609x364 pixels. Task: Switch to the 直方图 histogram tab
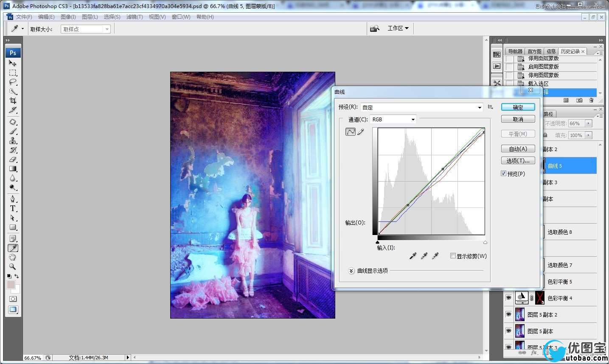[x=534, y=51]
